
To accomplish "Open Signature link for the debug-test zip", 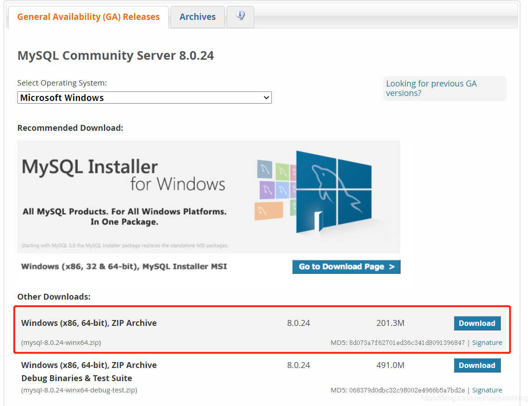I will (x=487, y=390).
